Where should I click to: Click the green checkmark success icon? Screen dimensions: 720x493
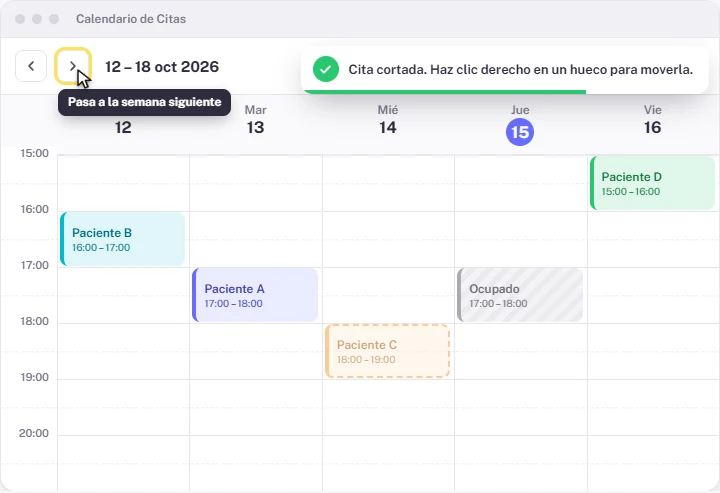coord(326,69)
